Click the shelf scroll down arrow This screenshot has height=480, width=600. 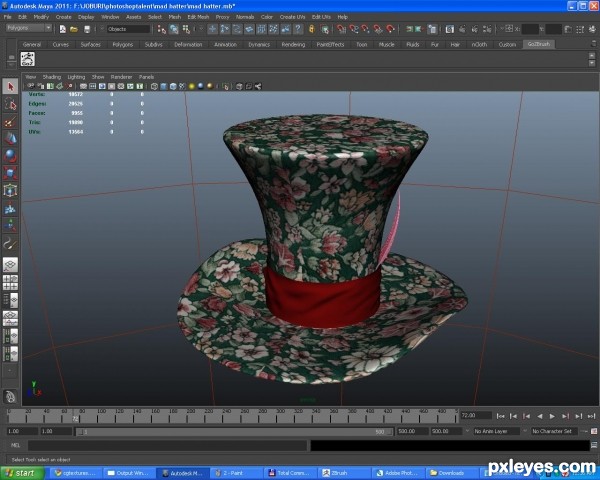pos(592,63)
